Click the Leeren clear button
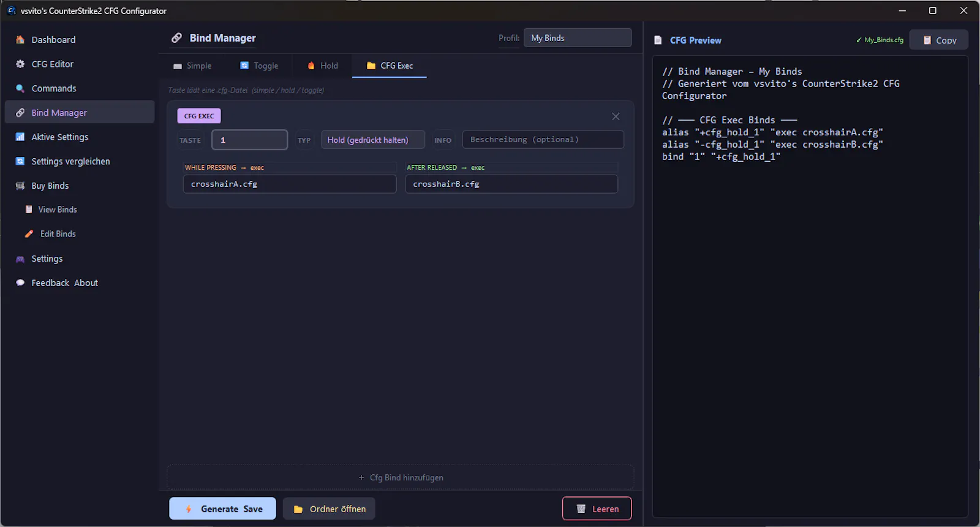 [597, 509]
